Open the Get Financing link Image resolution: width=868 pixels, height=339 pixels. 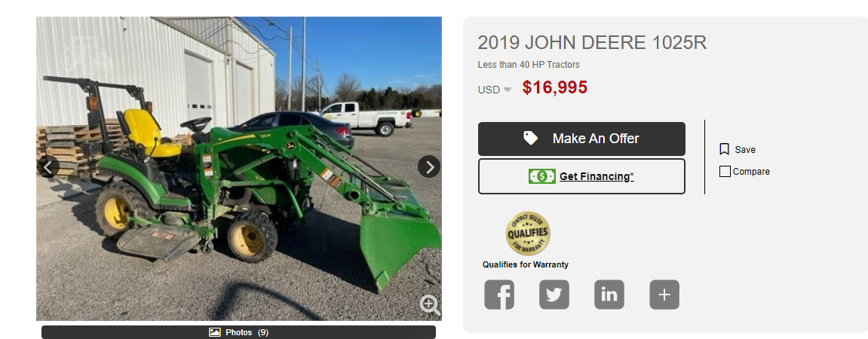click(x=597, y=176)
